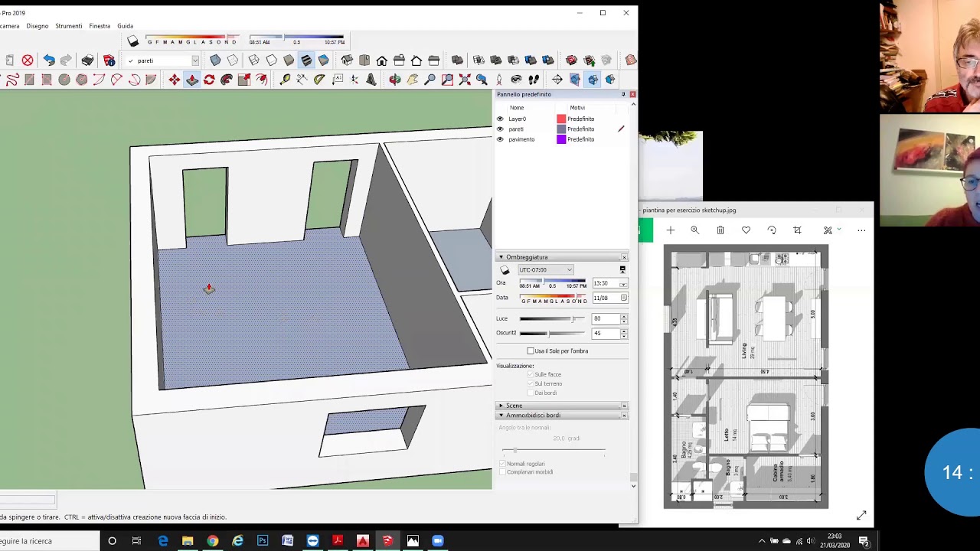Delete image in photo viewer

pyautogui.click(x=720, y=230)
